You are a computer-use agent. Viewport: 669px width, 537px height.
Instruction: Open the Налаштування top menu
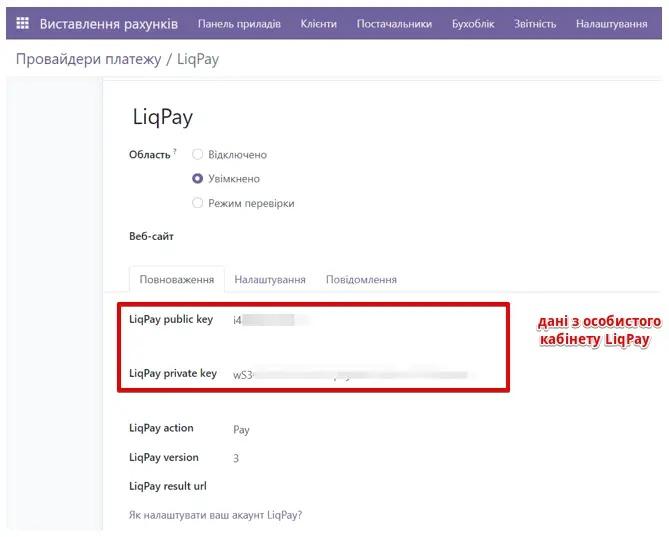[611, 23]
